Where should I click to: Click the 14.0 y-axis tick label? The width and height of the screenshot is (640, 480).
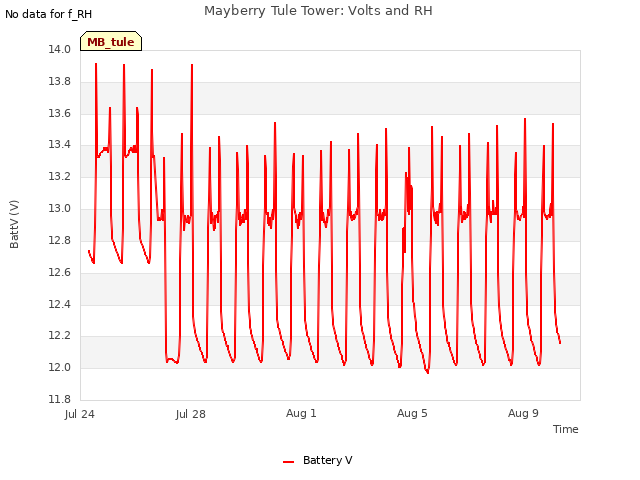[60, 49]
